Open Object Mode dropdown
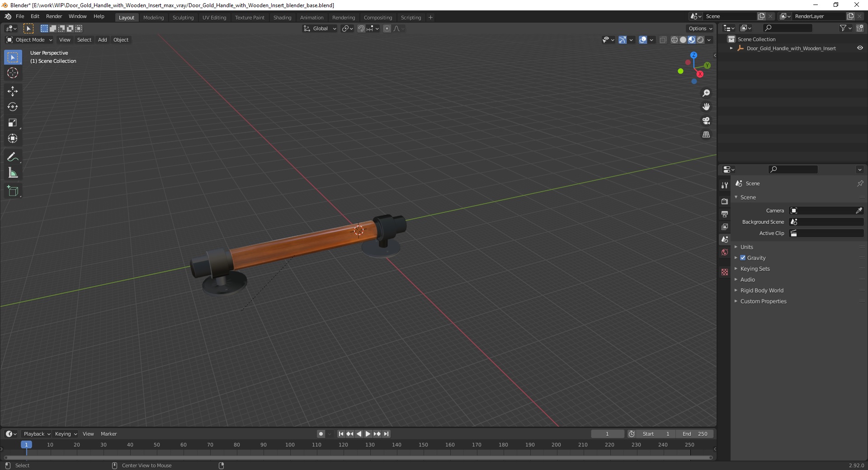This screenshot has width=868, height=470. (29, 40)
